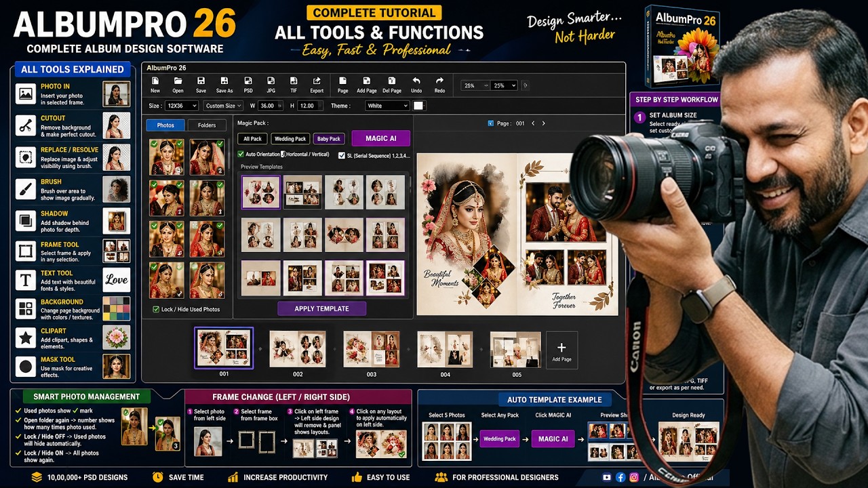The width and height of the screenshot is (868, 488).
Task: Click Background tool color palette preview
Action: (x=116, y=309)
